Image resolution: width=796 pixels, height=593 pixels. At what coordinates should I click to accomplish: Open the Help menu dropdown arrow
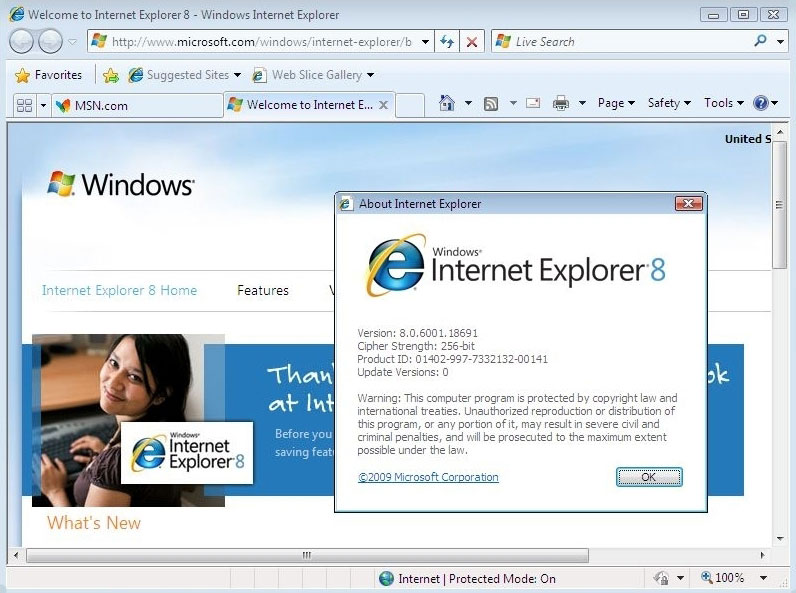pos(775,103)
